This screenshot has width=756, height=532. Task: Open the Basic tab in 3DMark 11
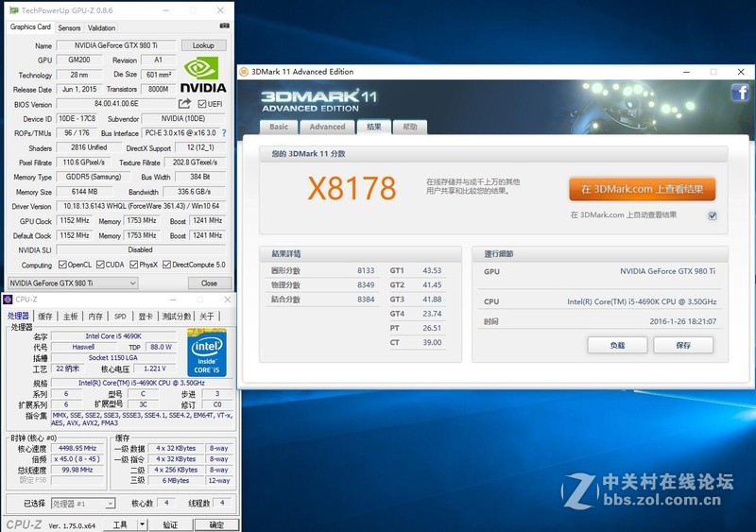(279, 127)
